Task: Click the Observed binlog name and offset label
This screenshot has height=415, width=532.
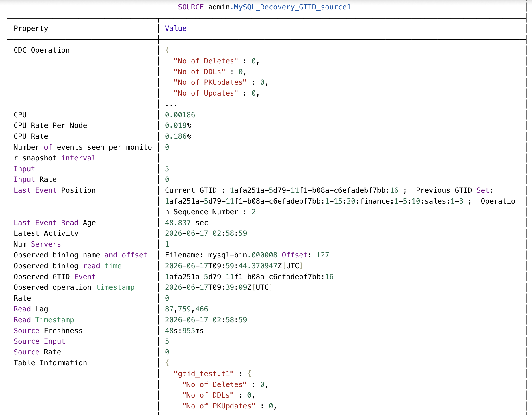Action: (x=81, y=255)
